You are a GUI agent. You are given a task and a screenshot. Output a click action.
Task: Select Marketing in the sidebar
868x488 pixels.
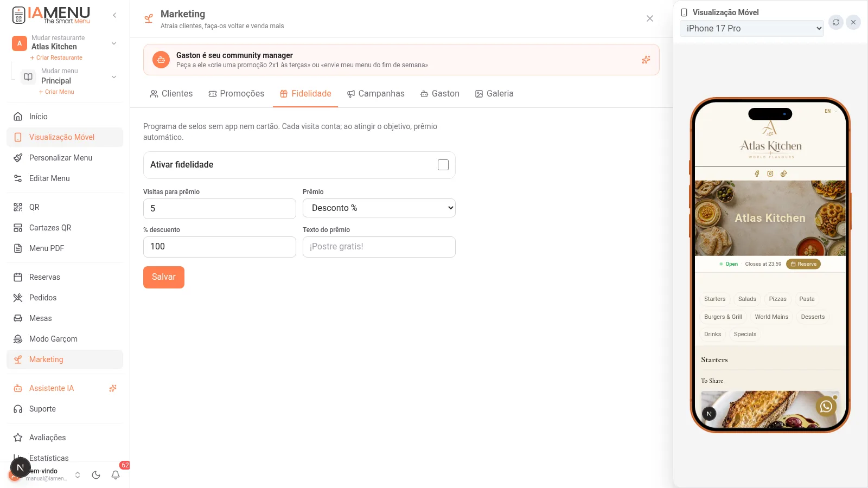pos(65,359)
